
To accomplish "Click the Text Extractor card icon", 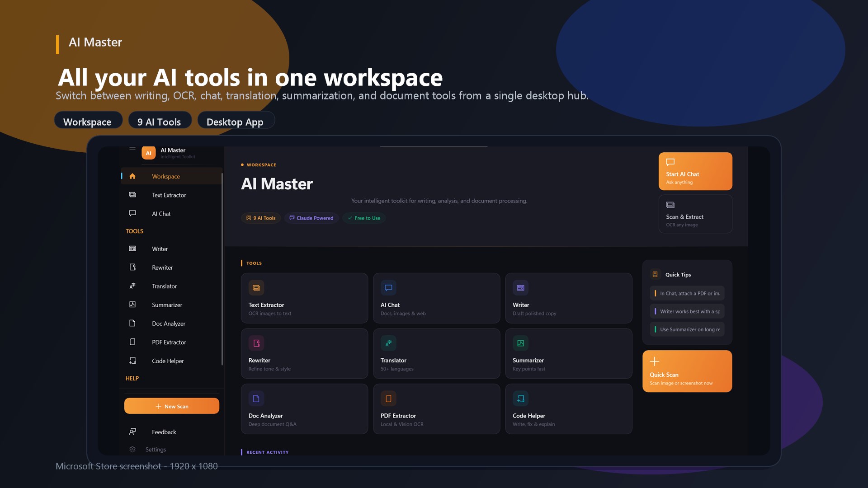I will (256, 288).
